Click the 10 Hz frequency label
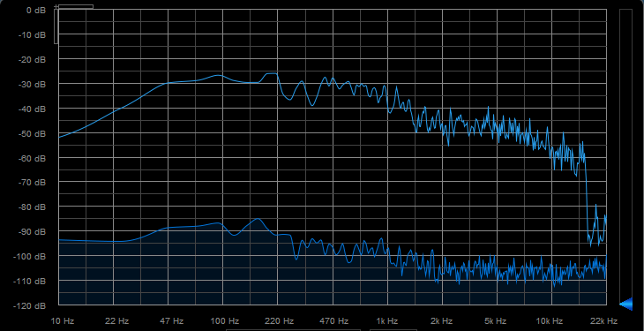 (63, 320)
